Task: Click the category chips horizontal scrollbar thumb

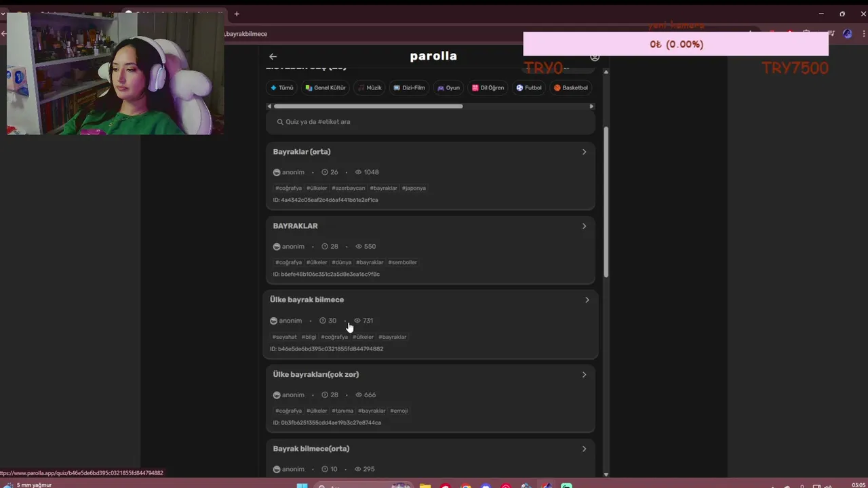Action: (368, 106)
